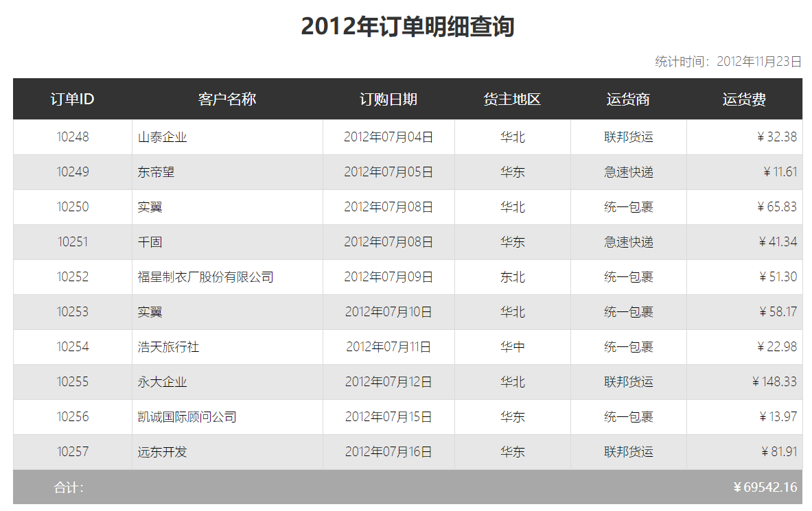The height and width of the screenshot is (511, 812).
Task: Click freight value ¥22.98
Action: [x=777, y=346]
